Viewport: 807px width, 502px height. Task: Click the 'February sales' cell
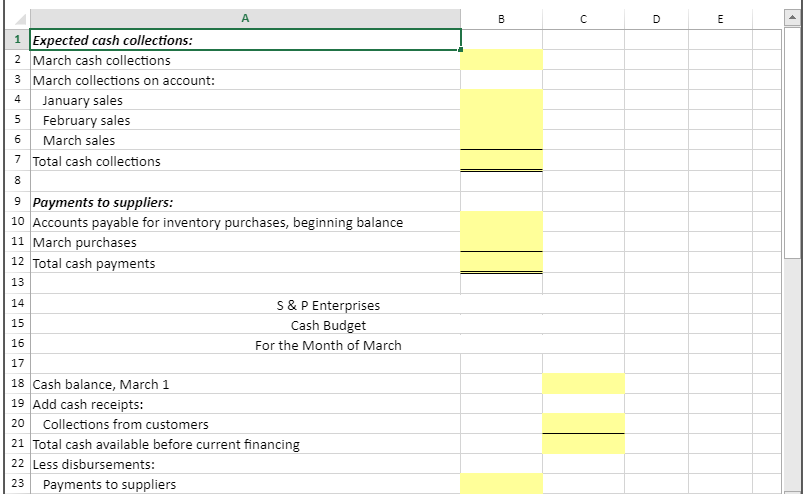[x=245, y=120]
